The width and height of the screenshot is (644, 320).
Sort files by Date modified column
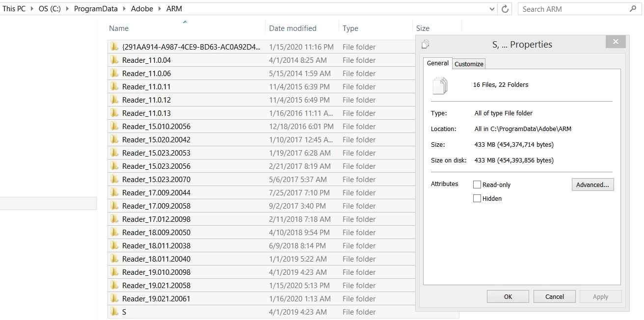(x=293, y=28)
